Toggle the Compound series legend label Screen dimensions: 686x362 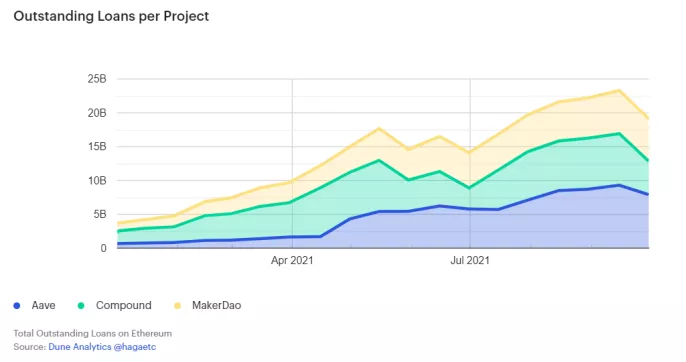tap(123, 306)
